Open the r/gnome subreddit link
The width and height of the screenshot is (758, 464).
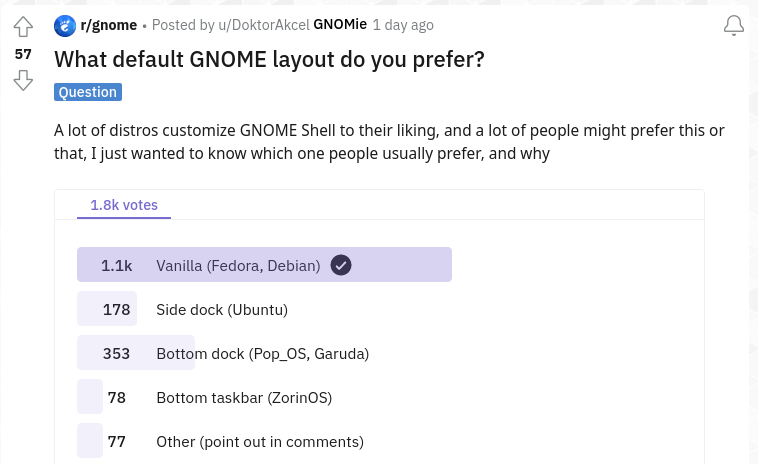click(108, 25)
